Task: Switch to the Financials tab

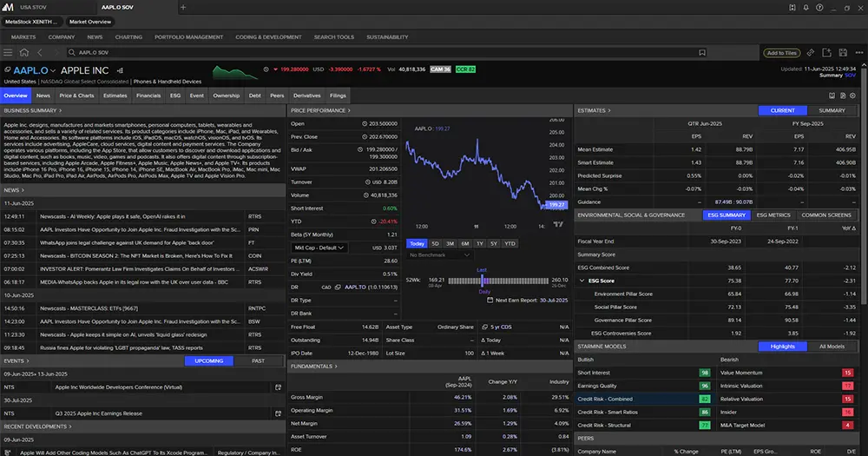Action: point(148,96)
